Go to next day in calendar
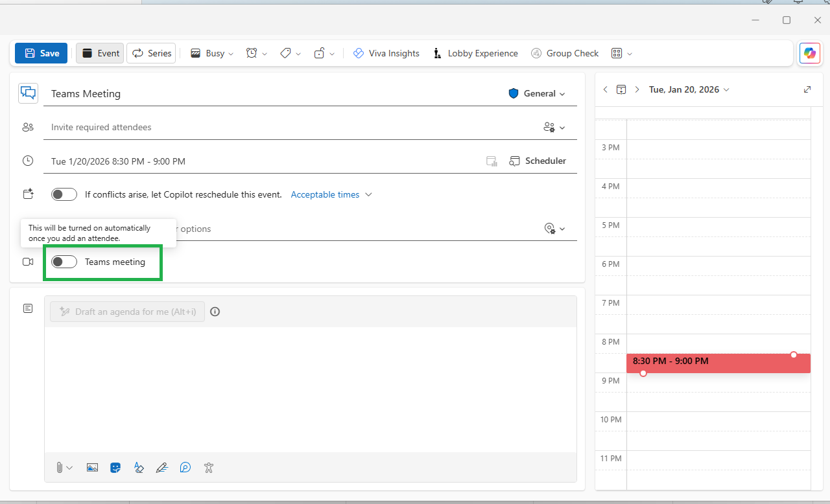The width and height of the screenshot is (830, 504). click(637, 89)
